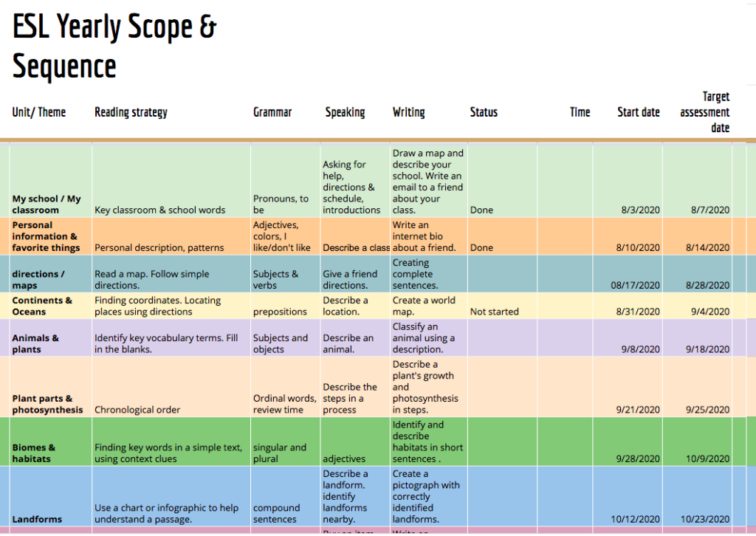Select the 'Reading strategy' column header
The height and width of the screenshot is (536, 756).
point(130,111)
